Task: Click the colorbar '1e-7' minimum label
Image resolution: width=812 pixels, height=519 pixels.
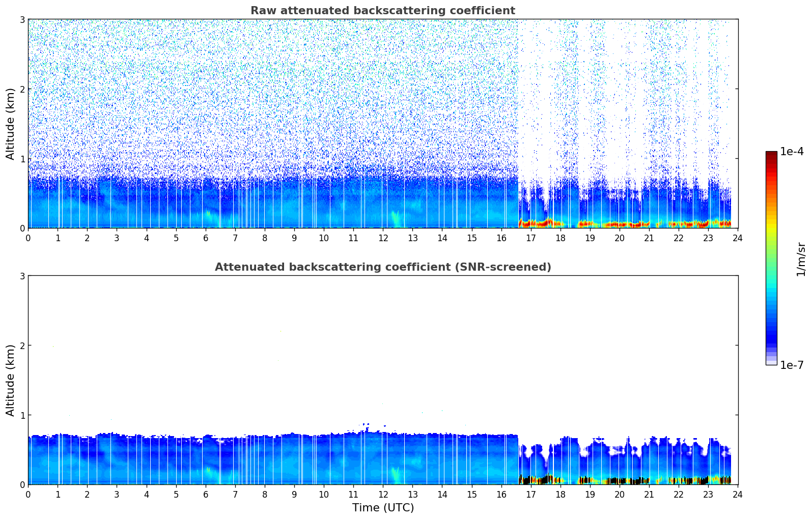Action: pos(792,365)
